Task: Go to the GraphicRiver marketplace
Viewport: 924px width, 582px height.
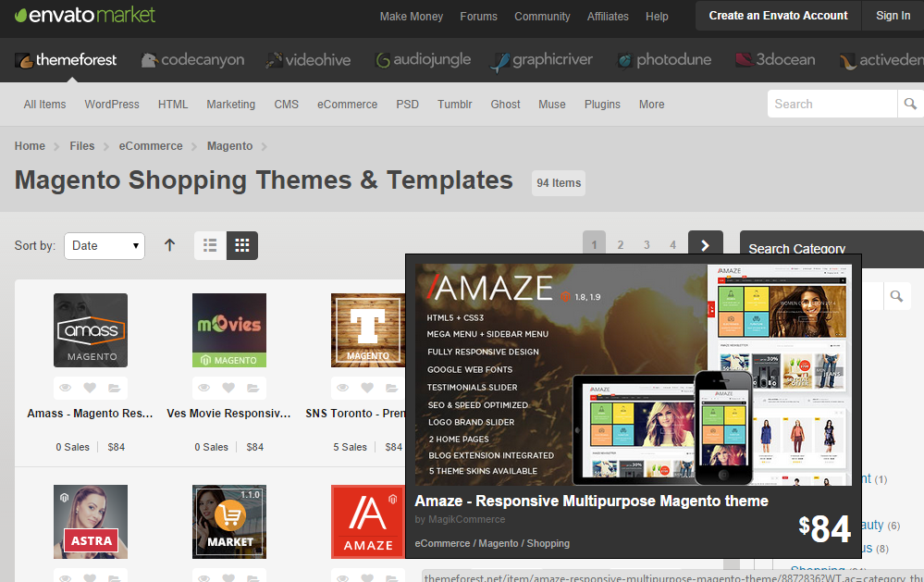Action: (x=542, y=60)
